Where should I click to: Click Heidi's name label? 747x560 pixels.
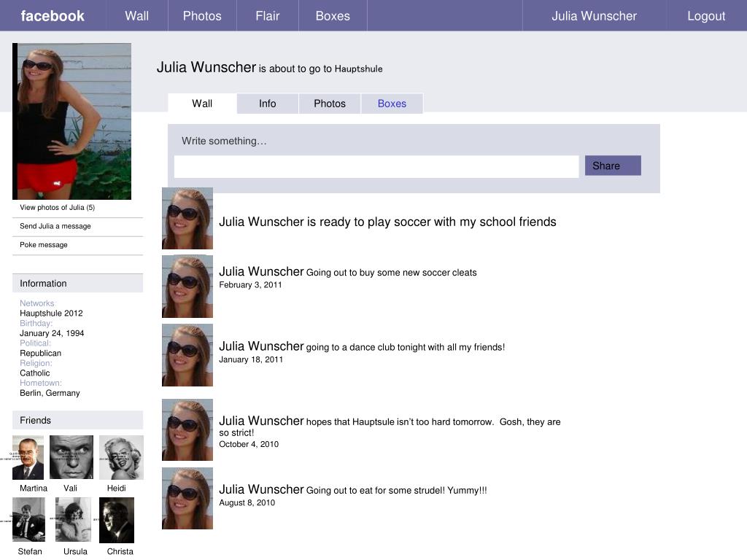coord(116,488)
